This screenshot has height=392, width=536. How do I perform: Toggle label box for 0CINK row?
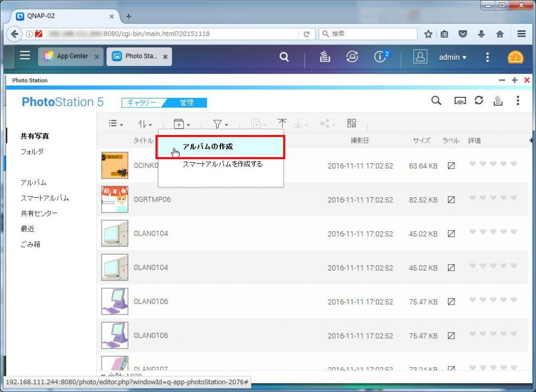(x=451, y=166)
